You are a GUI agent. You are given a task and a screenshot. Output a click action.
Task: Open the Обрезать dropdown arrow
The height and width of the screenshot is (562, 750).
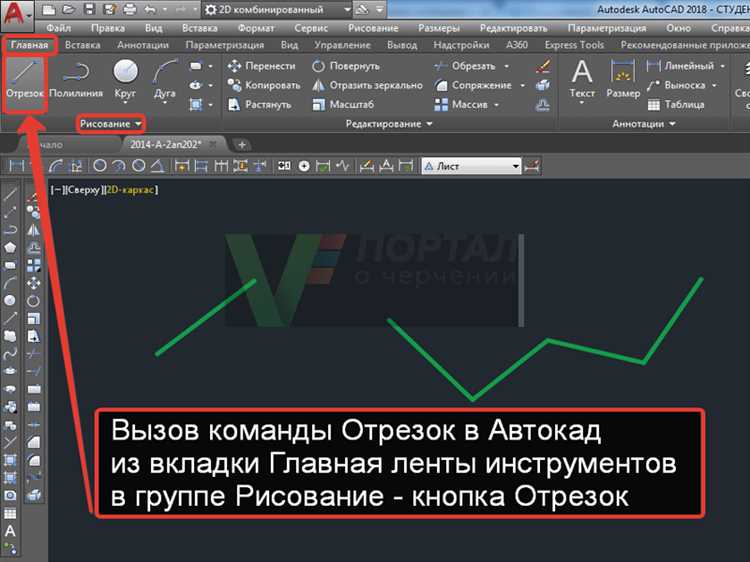pos(507,66)
